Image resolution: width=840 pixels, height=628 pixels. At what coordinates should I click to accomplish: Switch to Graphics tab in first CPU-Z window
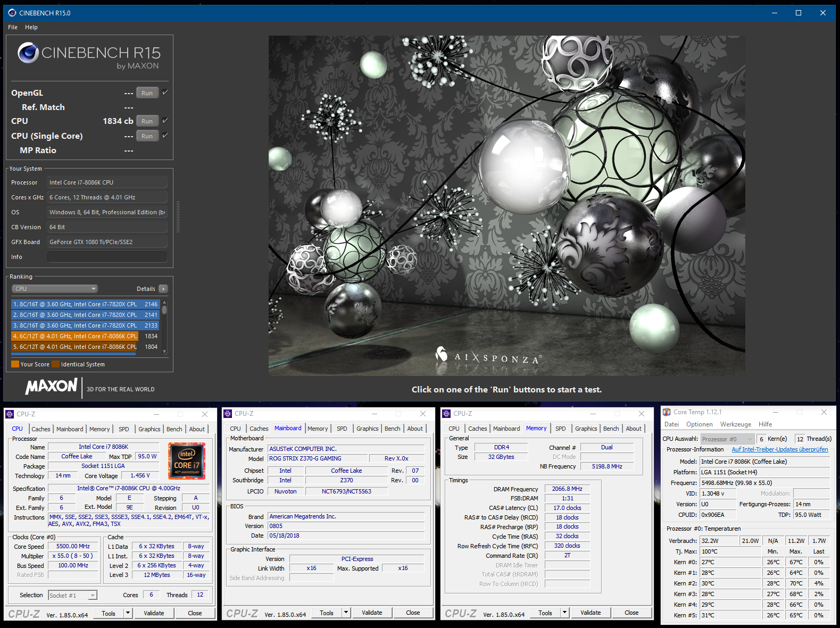pyautogui.click(x=149, y=429)
